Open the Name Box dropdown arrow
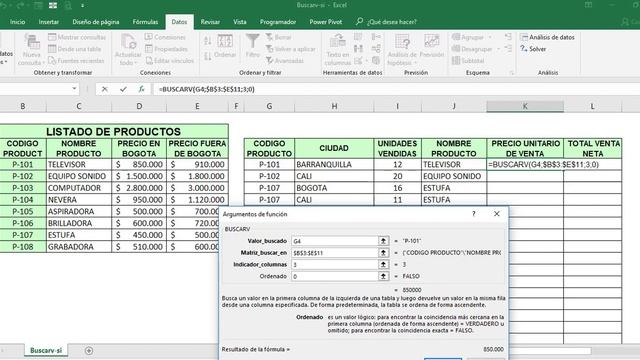This screenshot has height=360, width=640. click(74, 89)
